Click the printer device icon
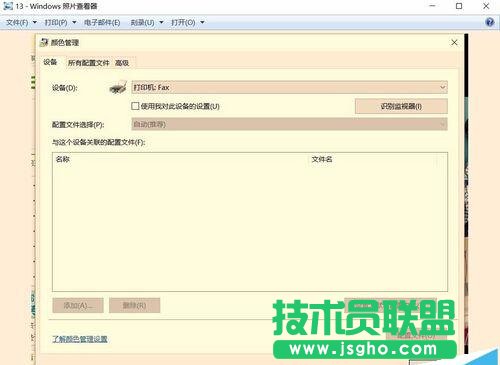Screen dimensions: 500x365 [118, 88]
